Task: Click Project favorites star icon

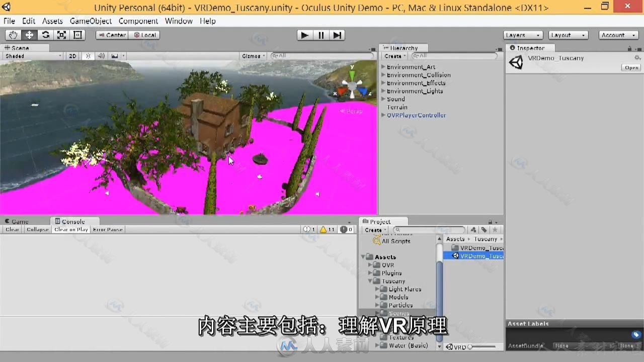Action: click(495, 230)
